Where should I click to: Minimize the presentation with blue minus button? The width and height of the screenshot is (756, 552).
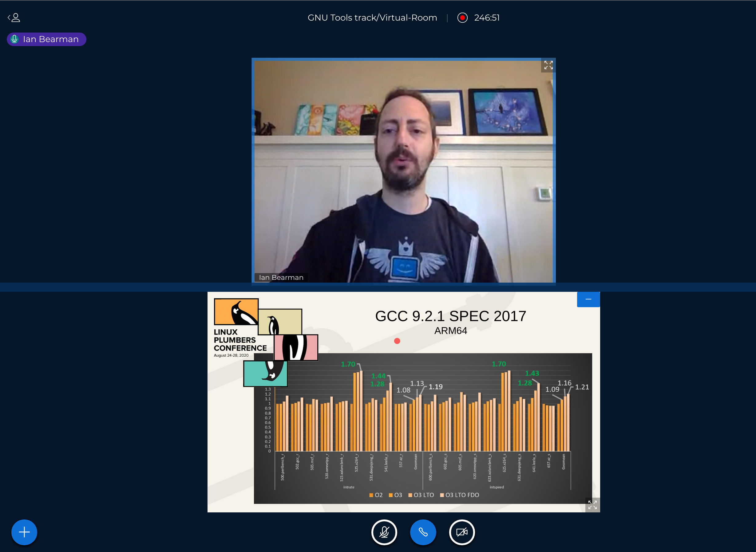point(588,299)
